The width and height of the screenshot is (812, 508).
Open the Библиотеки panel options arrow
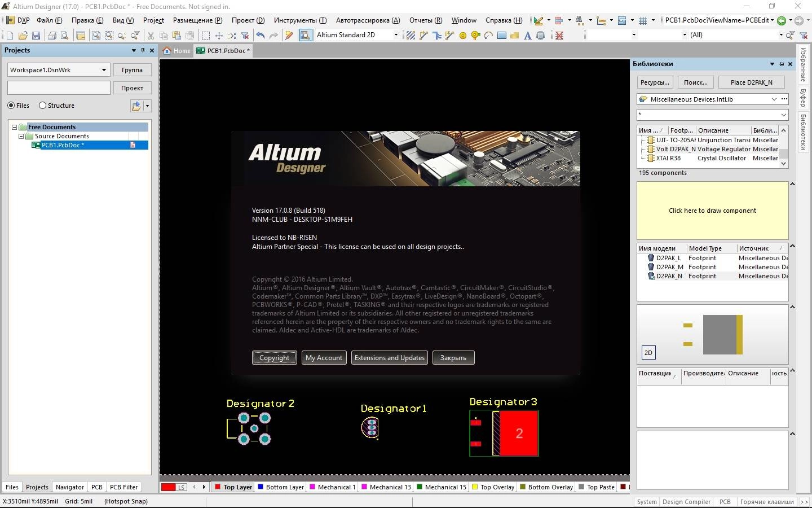(772, 64)
